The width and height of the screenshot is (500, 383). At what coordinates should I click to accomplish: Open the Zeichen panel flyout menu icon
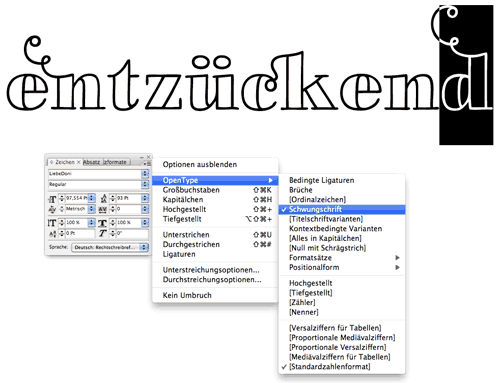click(x=147, y=163)
